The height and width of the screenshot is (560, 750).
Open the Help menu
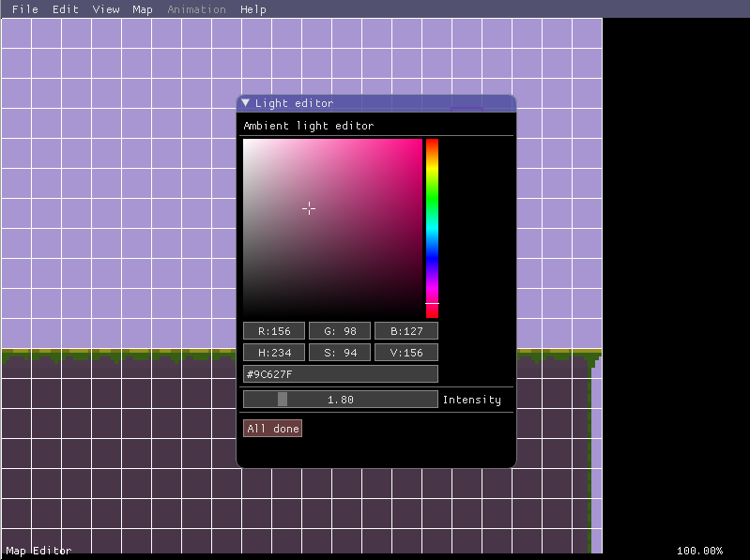pyautogui.click(x=253, y=9)
